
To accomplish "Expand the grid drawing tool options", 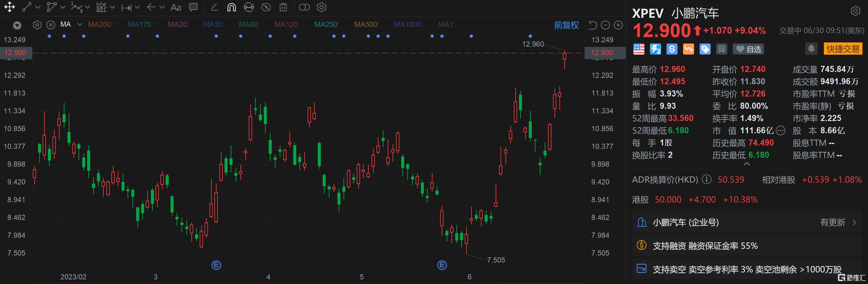I will 113,7.
